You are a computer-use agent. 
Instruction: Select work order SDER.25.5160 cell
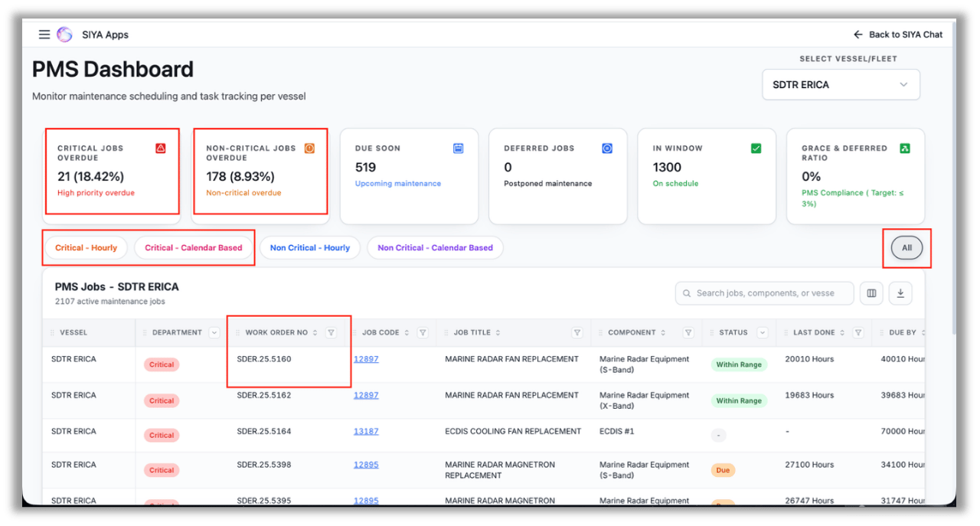(264, 358)
